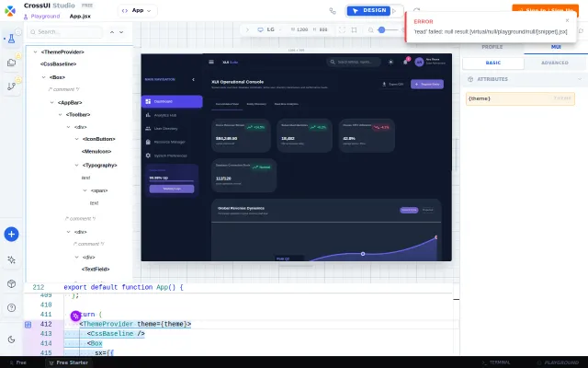Toggle dark mode with moon icon
Viewport: 588px width, 368px height.
12,339
